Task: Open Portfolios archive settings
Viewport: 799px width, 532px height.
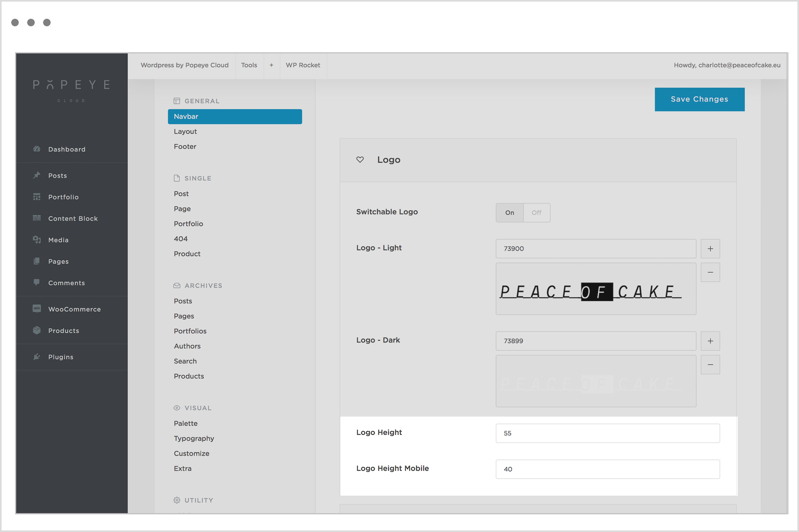Action: click(x=190, y=331)
